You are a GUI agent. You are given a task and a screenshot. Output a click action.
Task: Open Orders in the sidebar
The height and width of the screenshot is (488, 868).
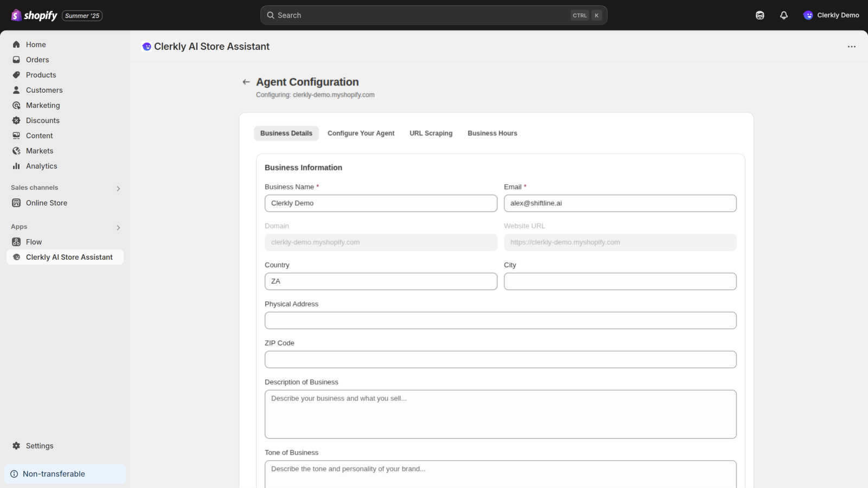pos(65,60)
